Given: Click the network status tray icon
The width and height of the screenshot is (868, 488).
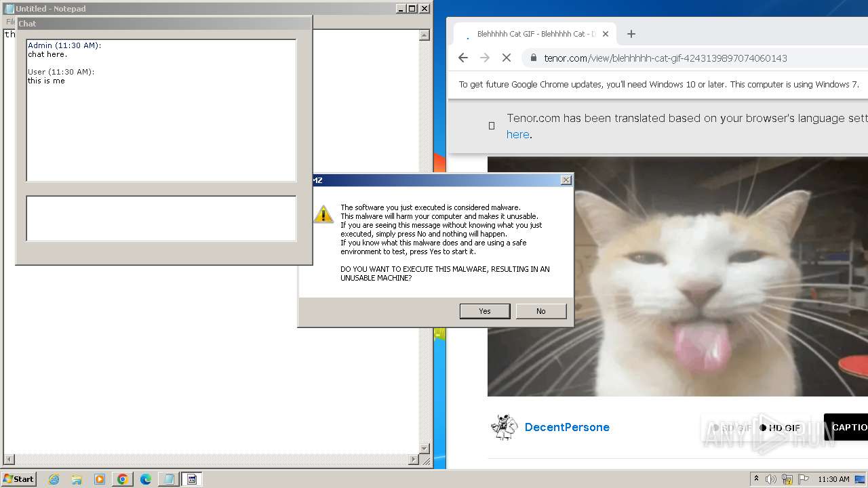Looking at the screenshot, I should point(787,479).
